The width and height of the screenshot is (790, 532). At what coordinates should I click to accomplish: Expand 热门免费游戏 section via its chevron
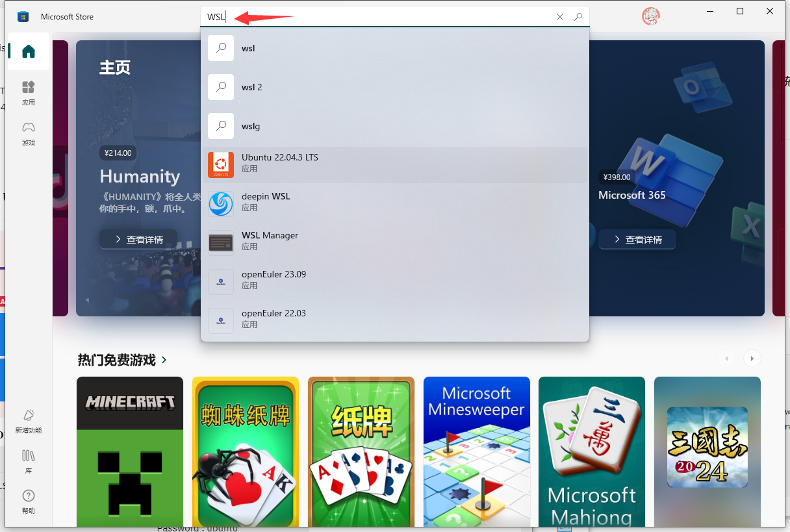click(164, 359)
